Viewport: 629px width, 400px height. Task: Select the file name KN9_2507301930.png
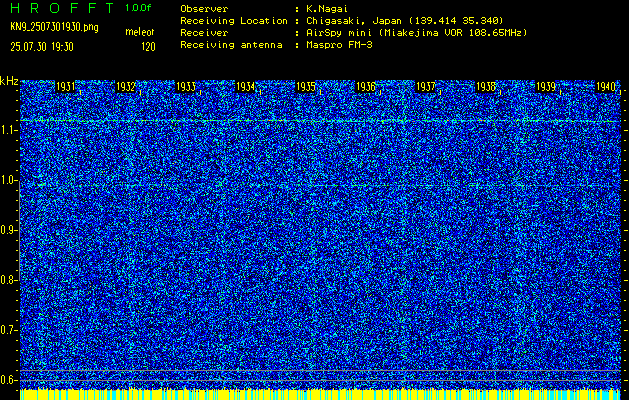coord(54,27)
